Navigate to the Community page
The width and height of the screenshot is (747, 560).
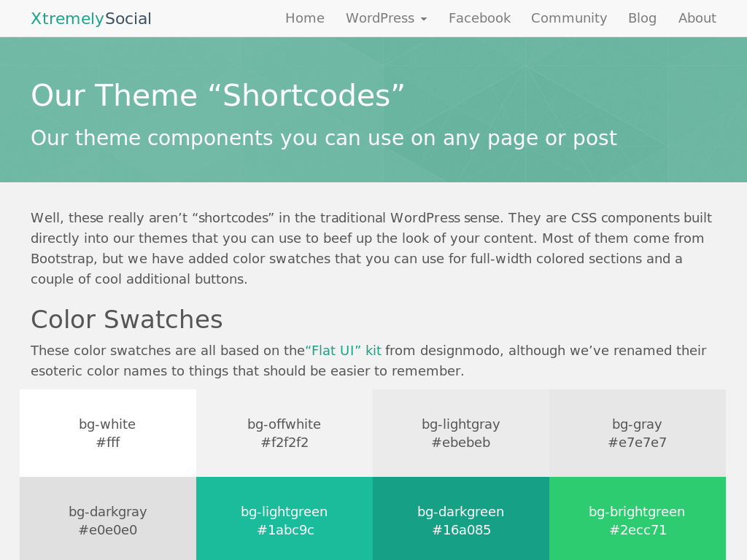[569, 18]
